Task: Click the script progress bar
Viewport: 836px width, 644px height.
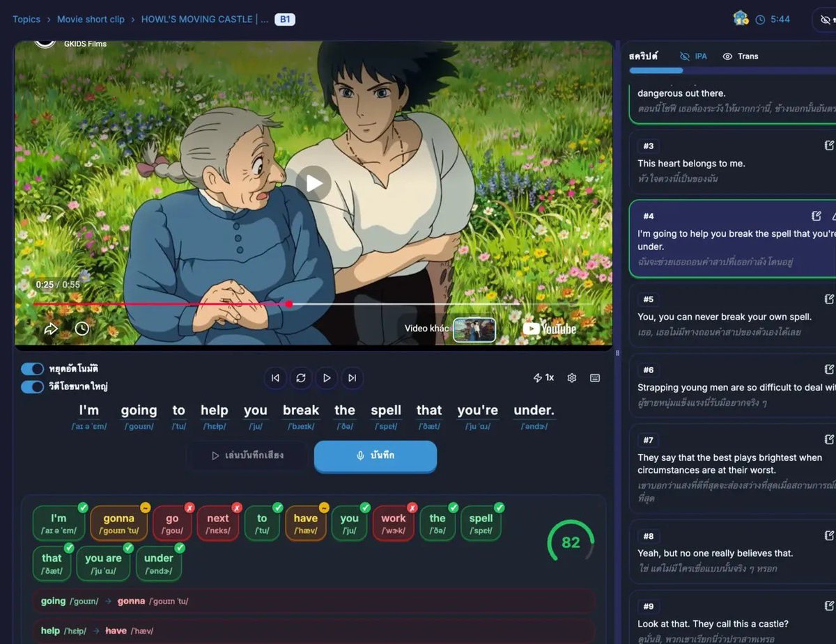Action: (x=732, y=70)
